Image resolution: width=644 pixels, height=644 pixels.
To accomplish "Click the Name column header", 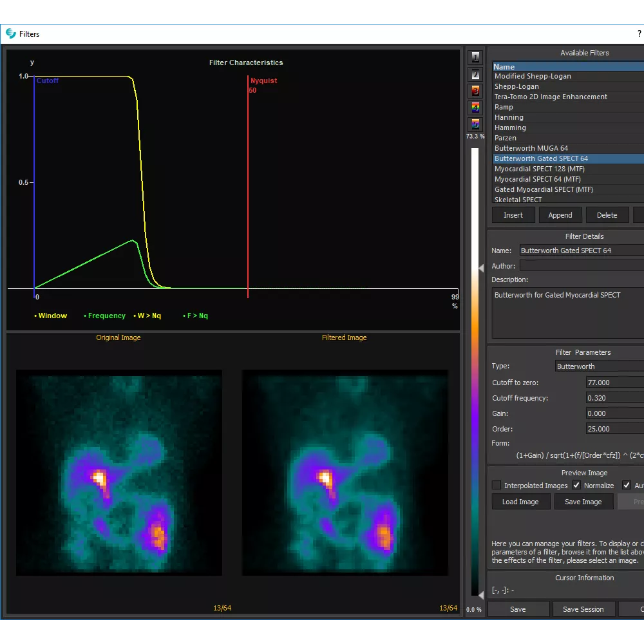I will click(x=568, y=66).
